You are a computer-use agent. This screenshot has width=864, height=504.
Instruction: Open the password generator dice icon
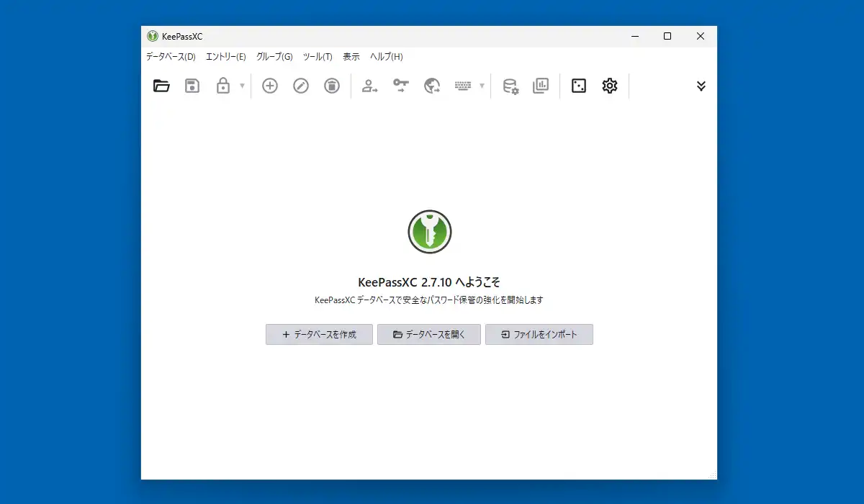(579, 86)
